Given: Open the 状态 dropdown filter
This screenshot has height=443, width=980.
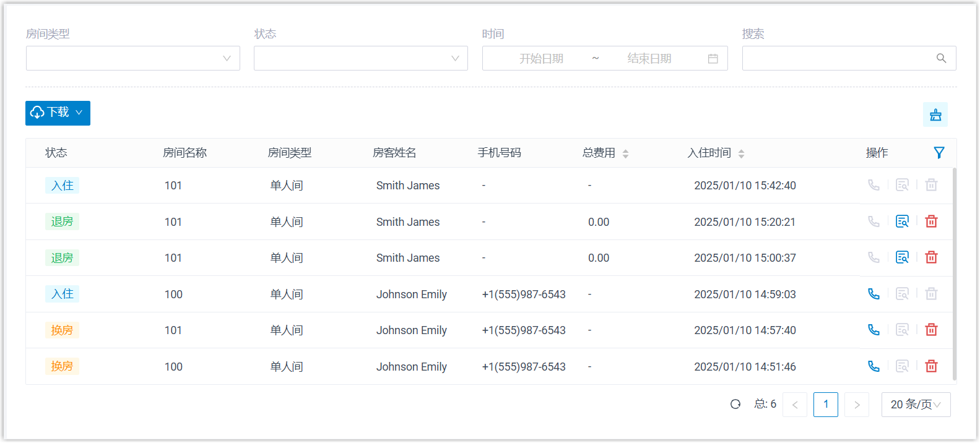Looking at the screenshot, I should [360, 58].
